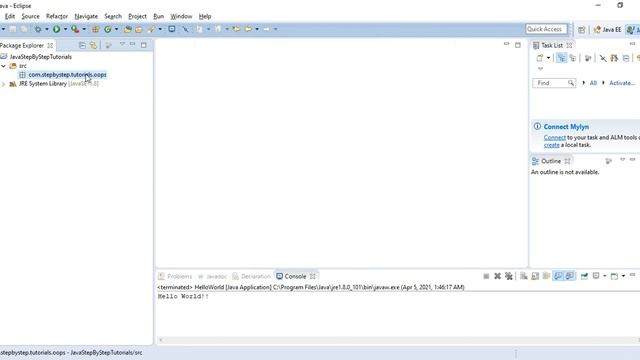The height and width of the screenshot is (360, 640).
Task: Open the Help menu
Action: (205, 16)
